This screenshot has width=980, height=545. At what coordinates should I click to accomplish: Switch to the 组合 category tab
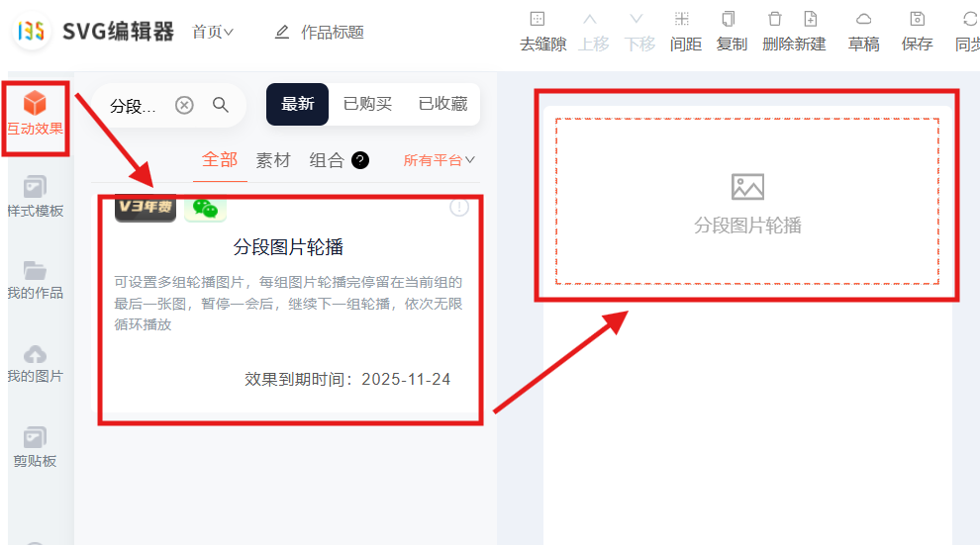tap(327, 160)
